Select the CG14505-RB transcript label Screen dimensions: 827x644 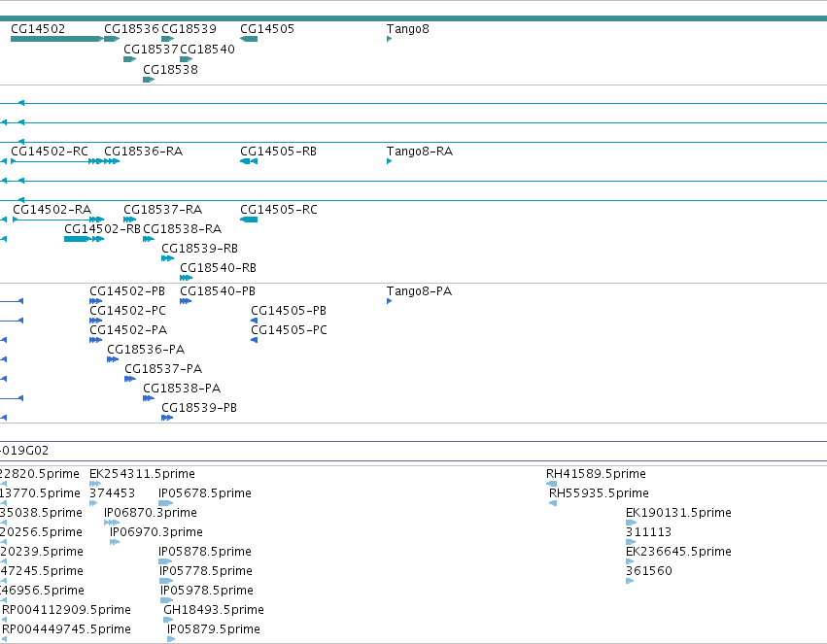coord(279,152)
